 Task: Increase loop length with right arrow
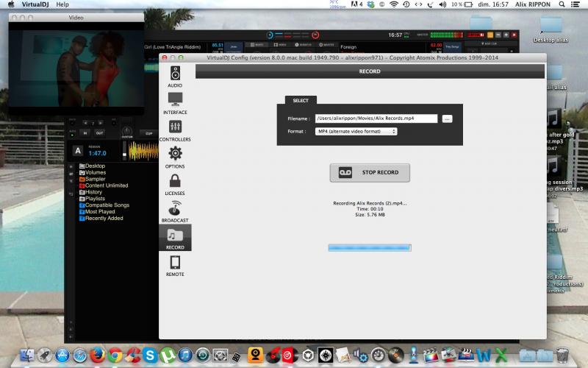click(100, 123)
